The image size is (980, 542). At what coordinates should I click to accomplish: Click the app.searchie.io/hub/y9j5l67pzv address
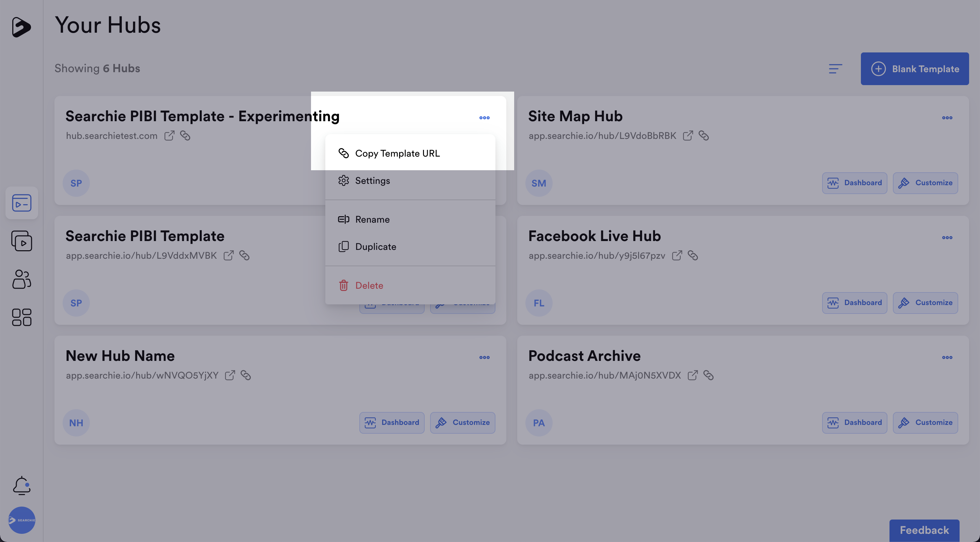[x=597, y=256]
